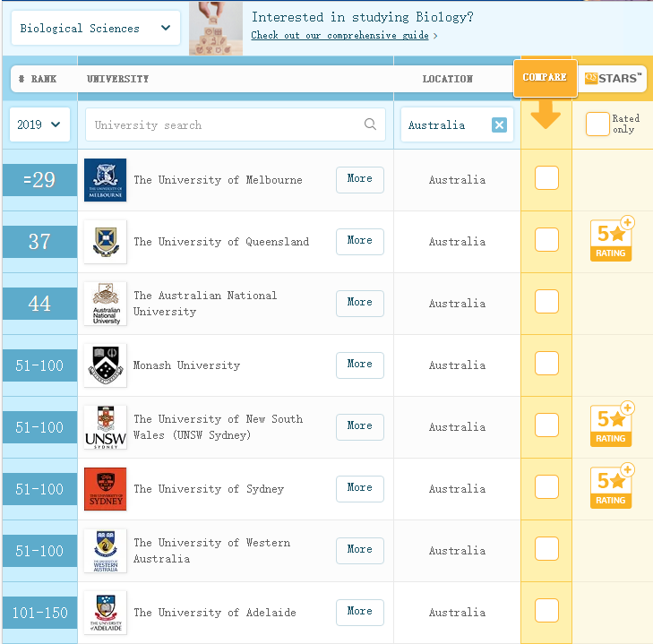The image size is (653, 644).
Task: Sort by the RANK column header
Action: (x=38, y=79)
